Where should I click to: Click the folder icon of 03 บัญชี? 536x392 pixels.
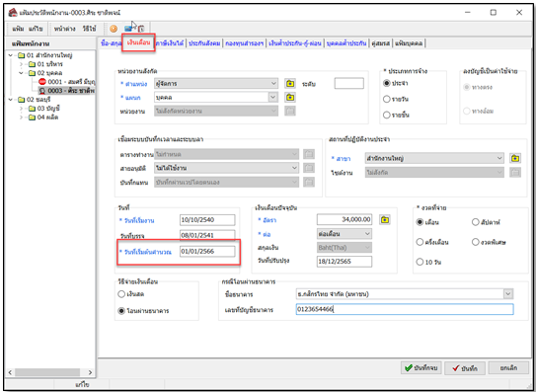click(32, 109)
